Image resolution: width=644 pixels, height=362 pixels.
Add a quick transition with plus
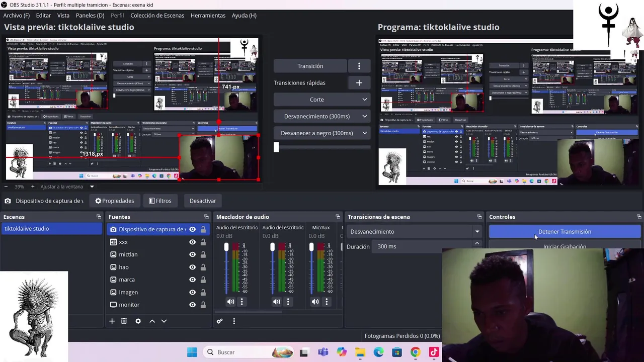[359, 83]
